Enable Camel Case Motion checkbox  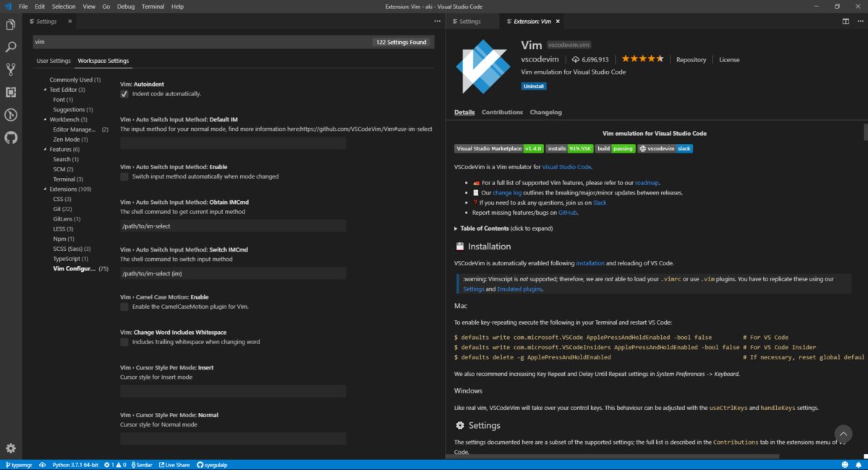tap(124, 307)
